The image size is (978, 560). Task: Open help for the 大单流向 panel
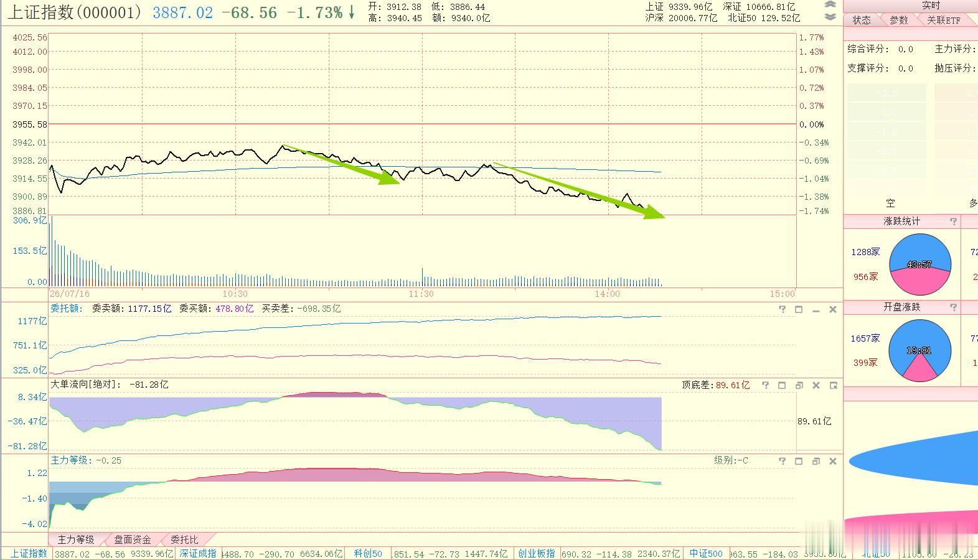[765, 385]
